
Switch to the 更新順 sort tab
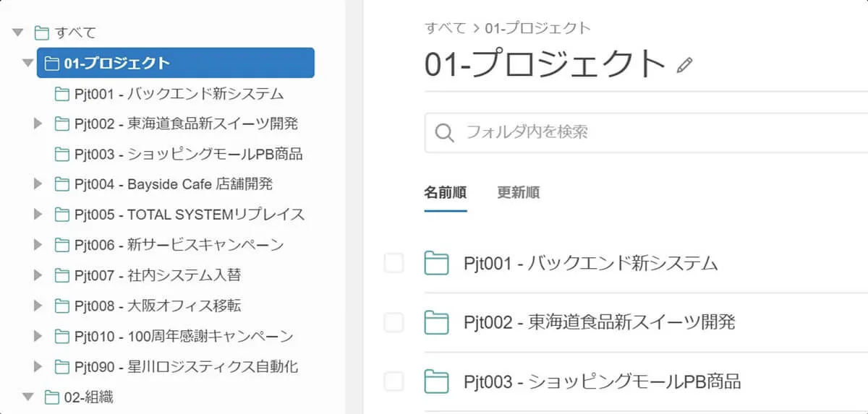pos(518,193)
